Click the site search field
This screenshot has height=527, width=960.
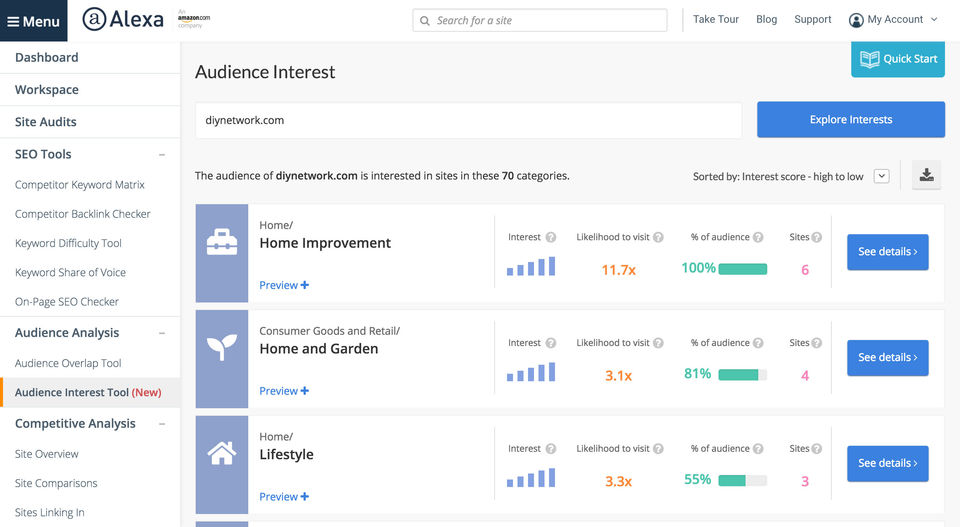click(540, 20)
